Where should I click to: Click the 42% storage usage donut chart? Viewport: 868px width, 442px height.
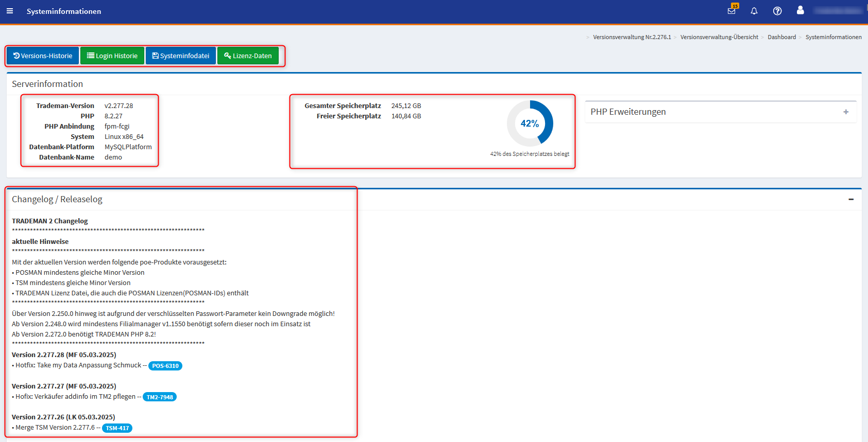pos(530,123)
